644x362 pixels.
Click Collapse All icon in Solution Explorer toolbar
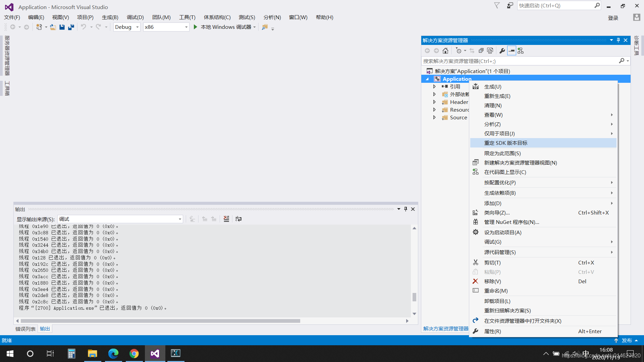(x=481, y=51)
